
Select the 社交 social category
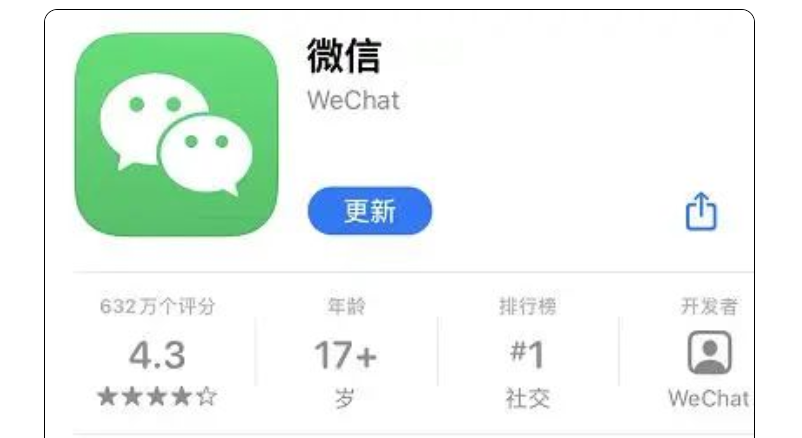[528, 399]
